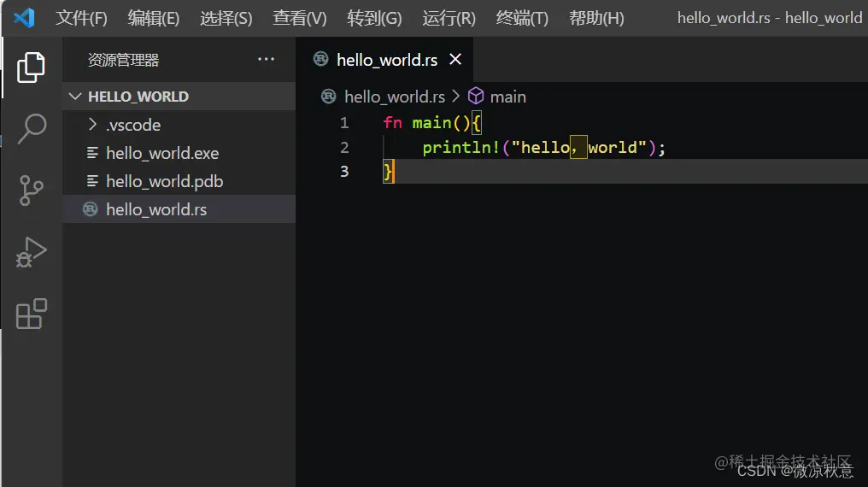Screen dimensions: 868x487
Task: Open the Source Control icon
Action: click(31, 191)
